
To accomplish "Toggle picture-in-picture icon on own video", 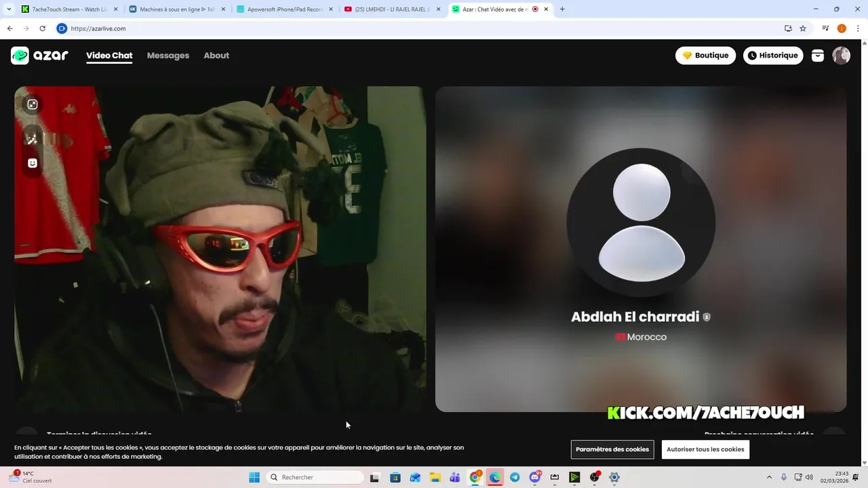I will (32, 104).
